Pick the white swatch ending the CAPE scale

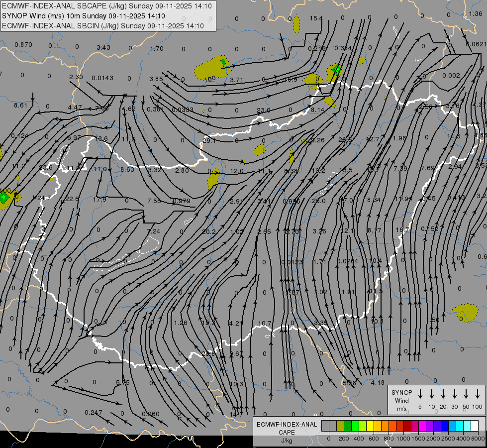point(475,426)
